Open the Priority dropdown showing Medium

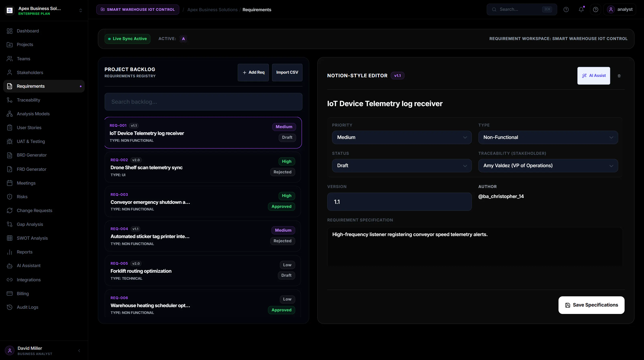(x=402, y=137)
